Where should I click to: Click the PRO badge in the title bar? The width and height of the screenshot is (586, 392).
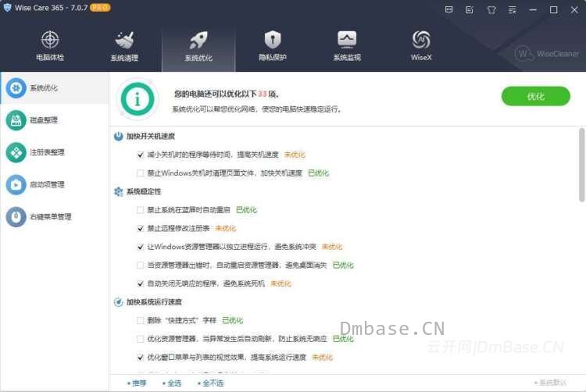[100, 8]
